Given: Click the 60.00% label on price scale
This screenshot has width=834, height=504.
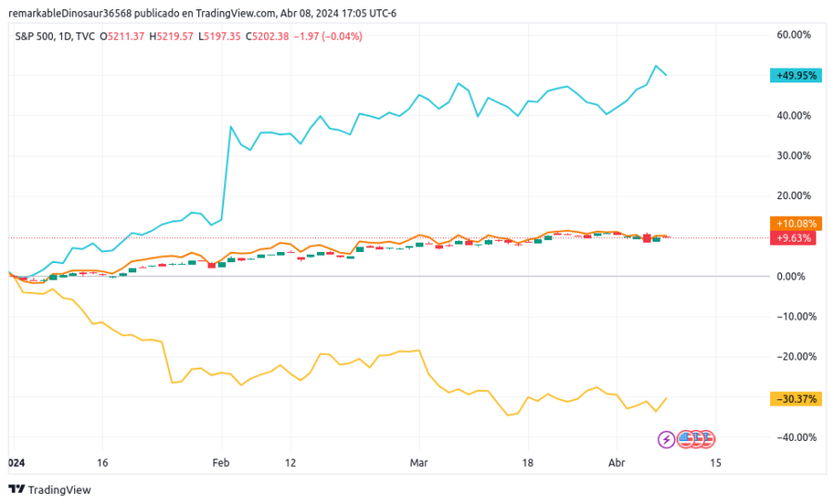Looking at the screenshot, I should tap(794, 35).
